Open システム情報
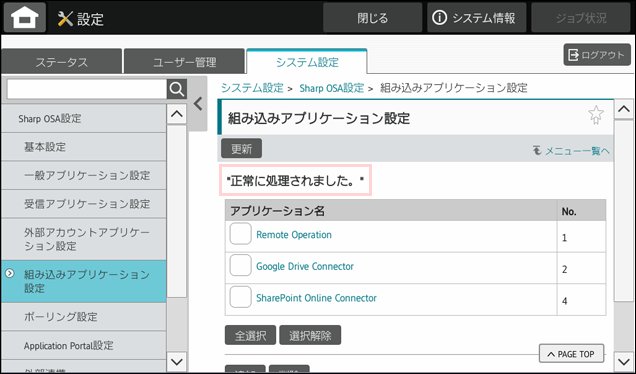The width and height of the screenshot is (636, 374). coord(476,18)
